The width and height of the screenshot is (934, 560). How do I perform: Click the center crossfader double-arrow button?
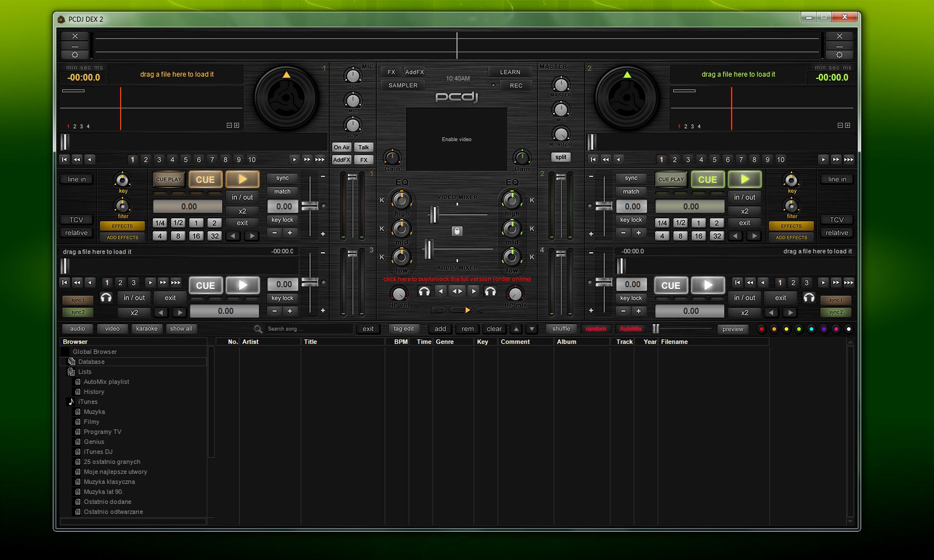tap(457, 291)
